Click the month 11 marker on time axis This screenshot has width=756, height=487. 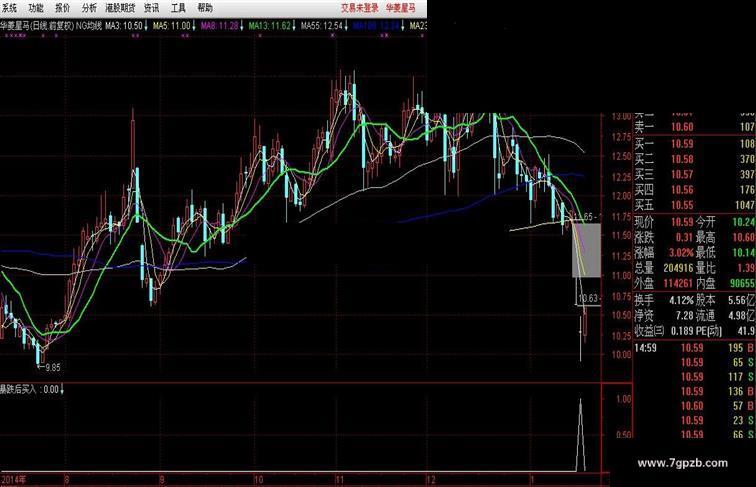(340, 480)
